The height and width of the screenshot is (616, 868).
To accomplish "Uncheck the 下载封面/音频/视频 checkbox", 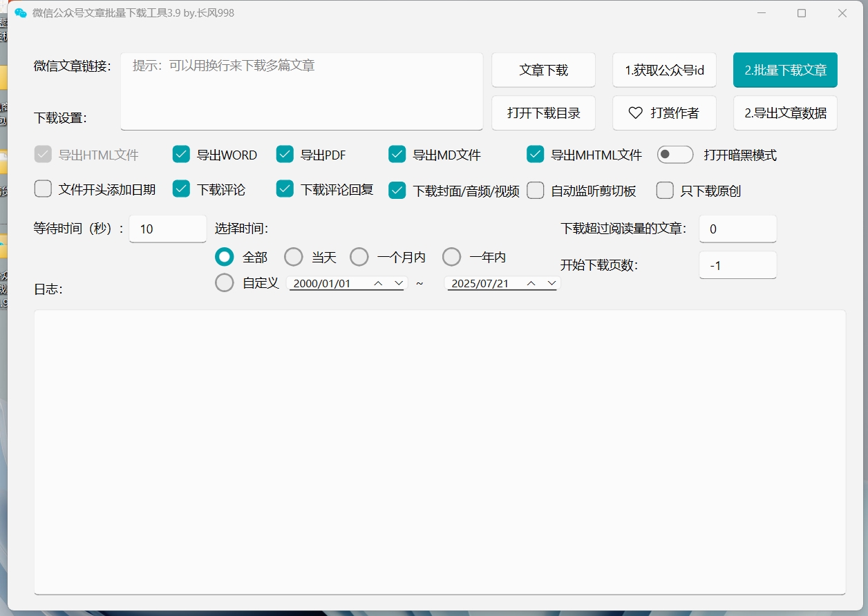I will 397,191.
